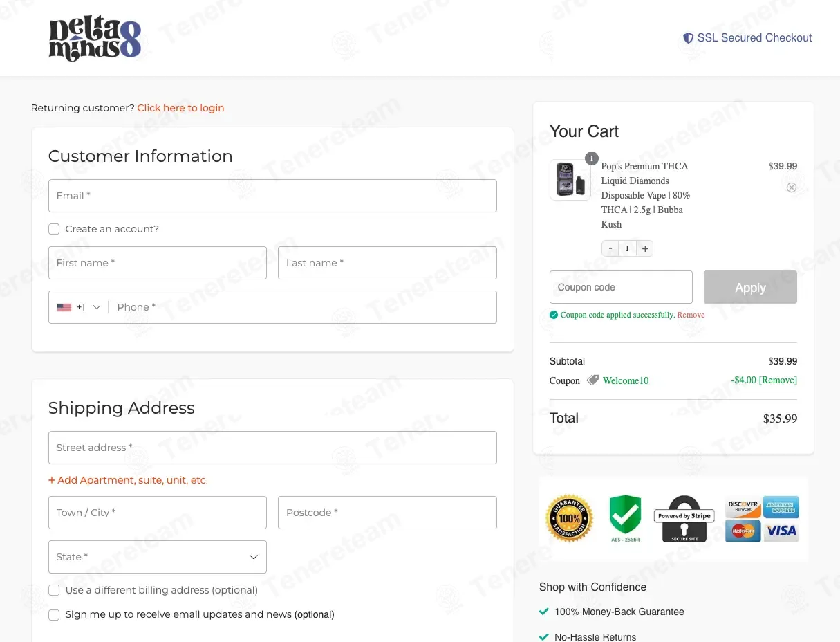Click the SSL shield icon

click(x=688, y=38)
